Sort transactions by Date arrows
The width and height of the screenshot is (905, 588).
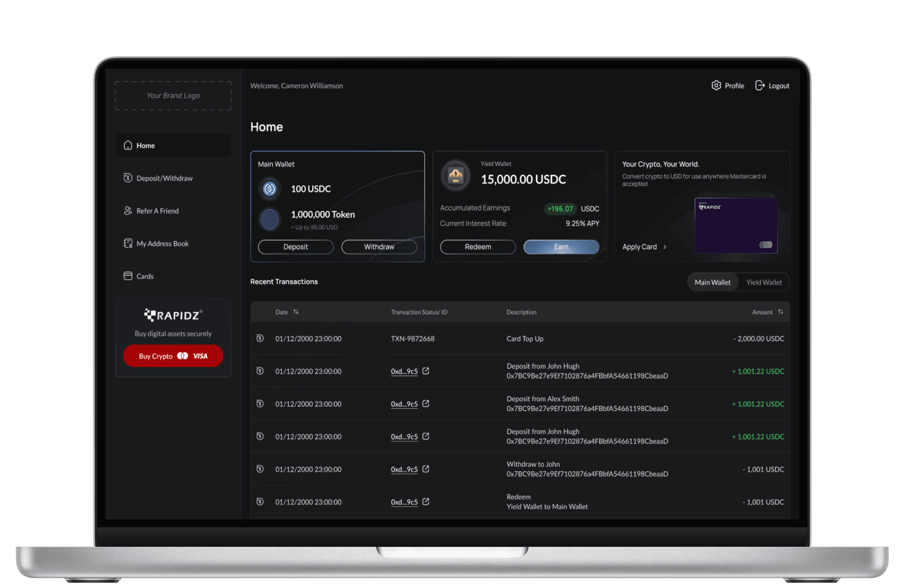click(296, 312)
